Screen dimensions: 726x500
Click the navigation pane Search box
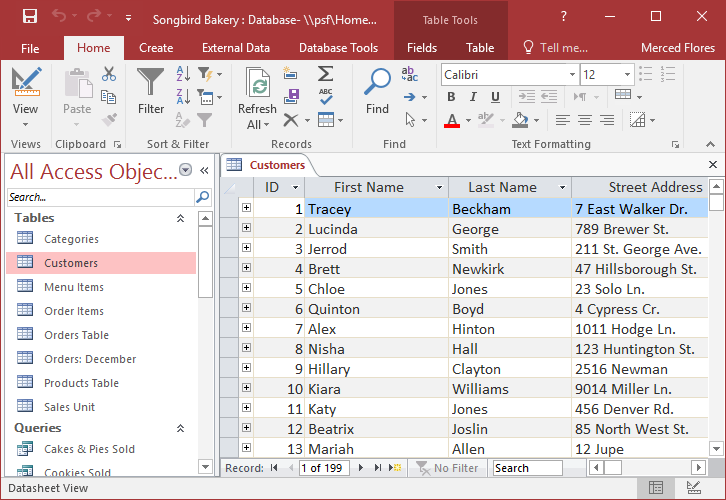pyautogui.click(x=100, y=197)
